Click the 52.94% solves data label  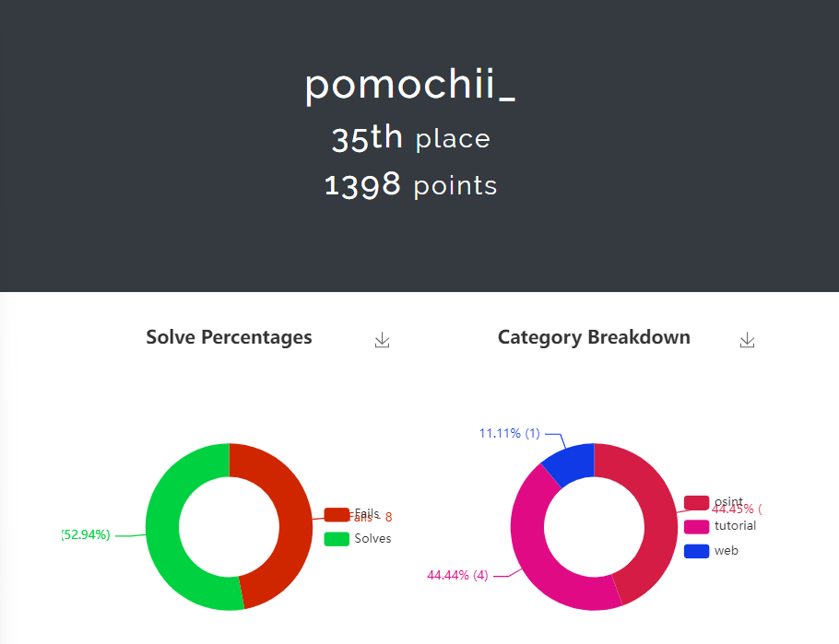click(x=86, y=534)
